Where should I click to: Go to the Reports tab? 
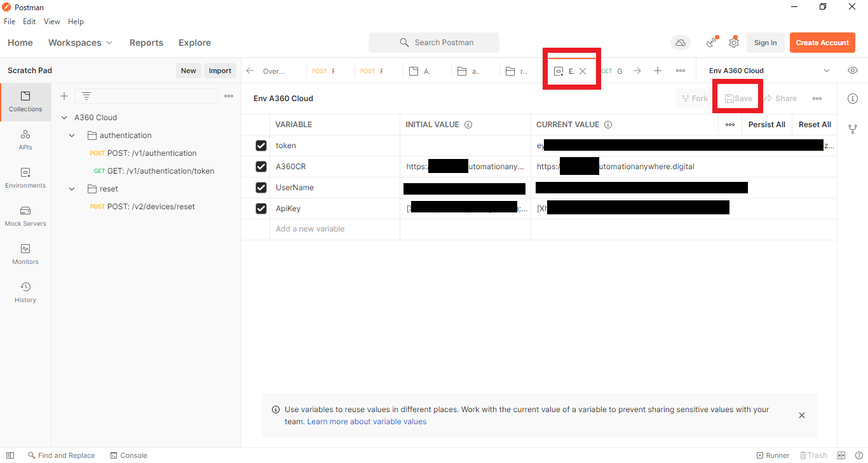click(146, 43)
